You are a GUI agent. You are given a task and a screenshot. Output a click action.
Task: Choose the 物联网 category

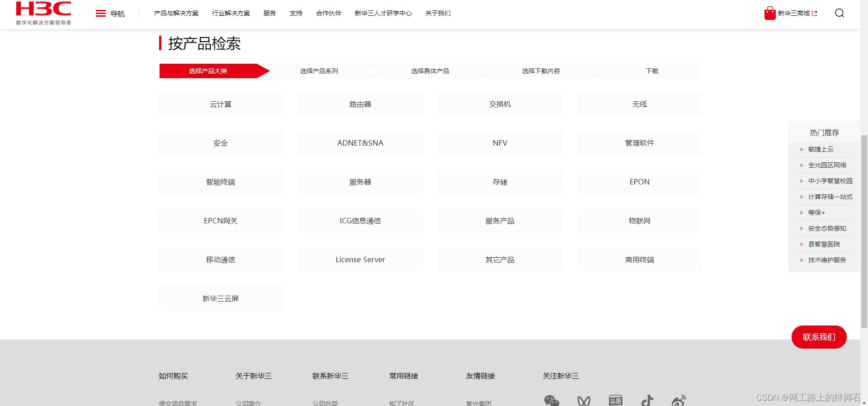pos(640,221)
